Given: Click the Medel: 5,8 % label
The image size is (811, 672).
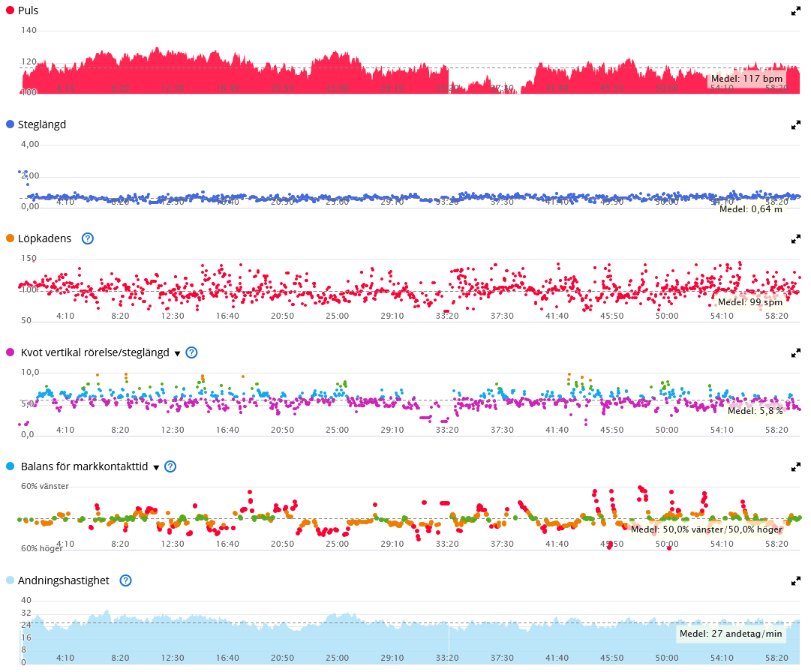Looking at the screenshot, I should click(x=755, y=410).
